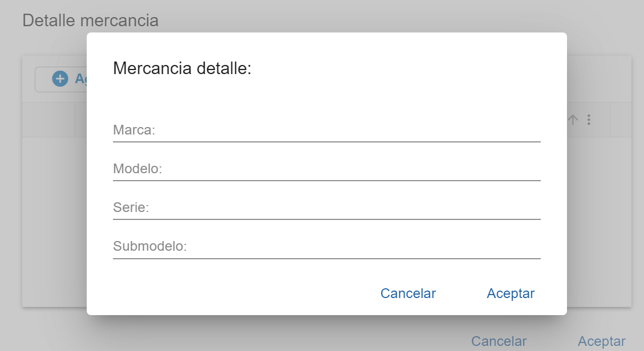
Task: Click the partially hidden Ag add button
Action: tap(61, 79)
